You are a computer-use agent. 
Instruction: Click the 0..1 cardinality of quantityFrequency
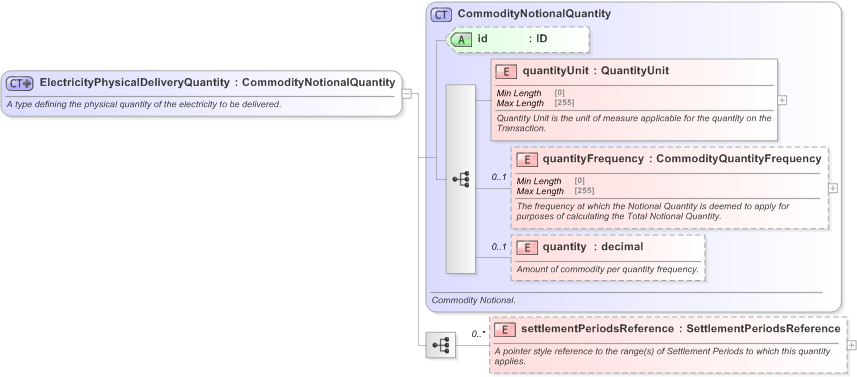[x=498, y=177]
